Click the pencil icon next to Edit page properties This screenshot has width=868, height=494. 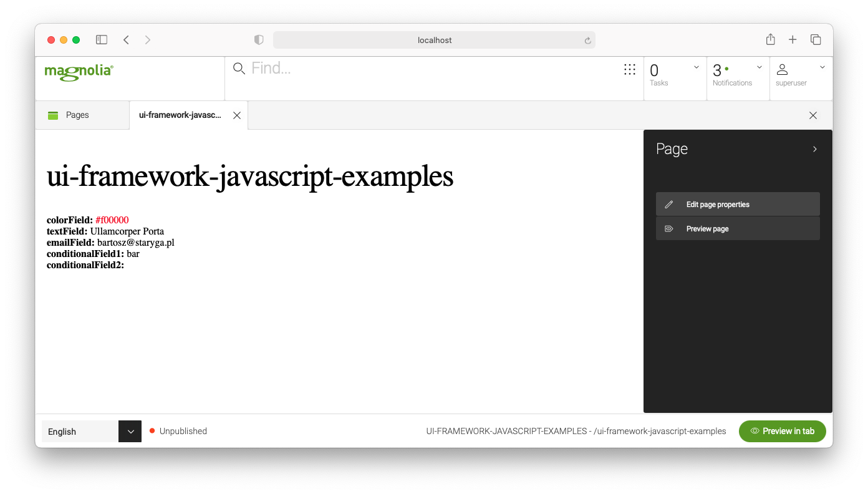pos(669,204)
